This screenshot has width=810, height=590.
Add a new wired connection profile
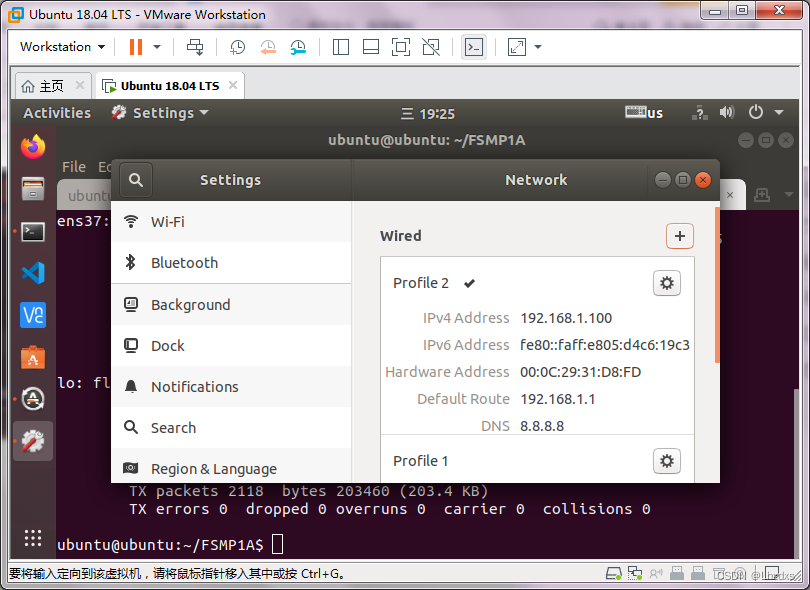point(680,236)
